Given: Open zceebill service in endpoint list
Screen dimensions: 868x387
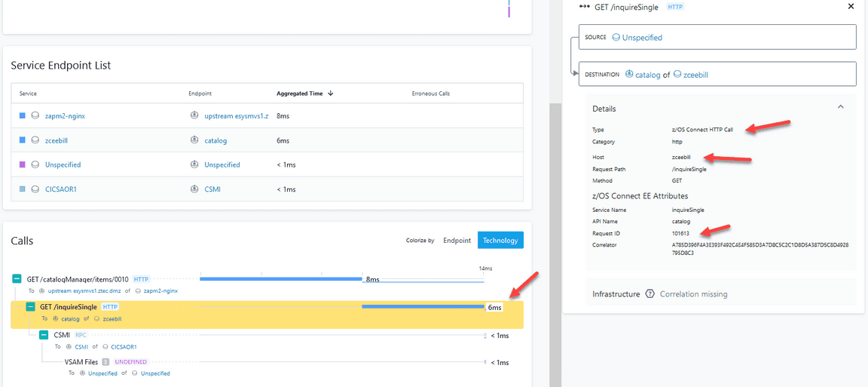Looking at the screenshot, I should pyautogui.click(x=56, y=141).
